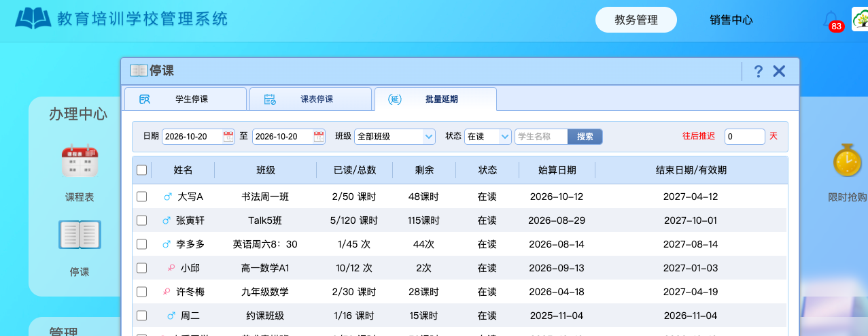
Task: Open the 停课 book icon in sidebar
Action: 80,235
